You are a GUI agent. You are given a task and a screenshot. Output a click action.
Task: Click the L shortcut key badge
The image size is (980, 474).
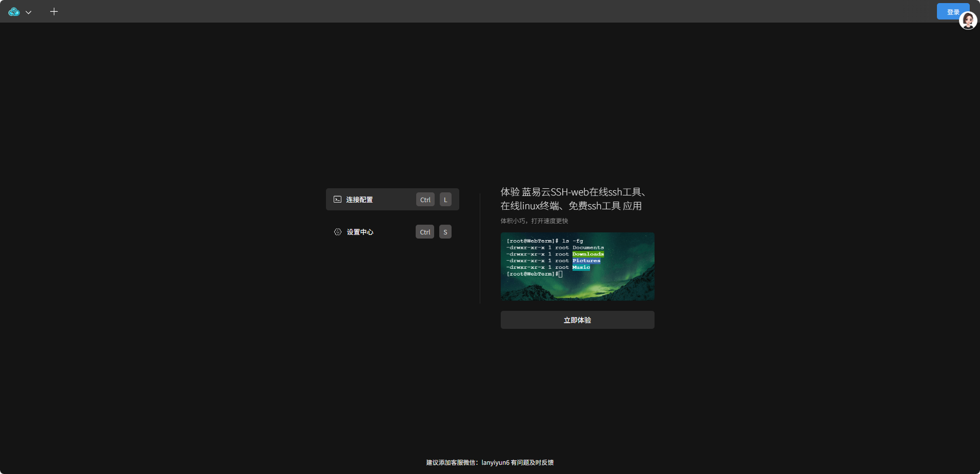point(445,200)
